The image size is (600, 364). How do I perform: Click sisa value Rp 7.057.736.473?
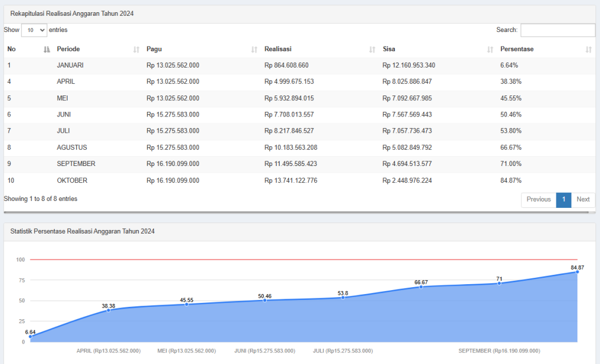click(407, 130)
